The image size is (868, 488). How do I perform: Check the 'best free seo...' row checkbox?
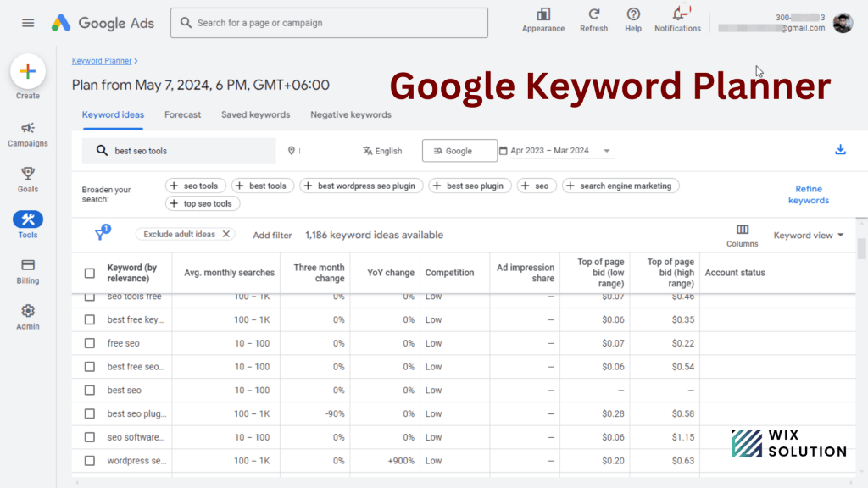coord(90,367)
